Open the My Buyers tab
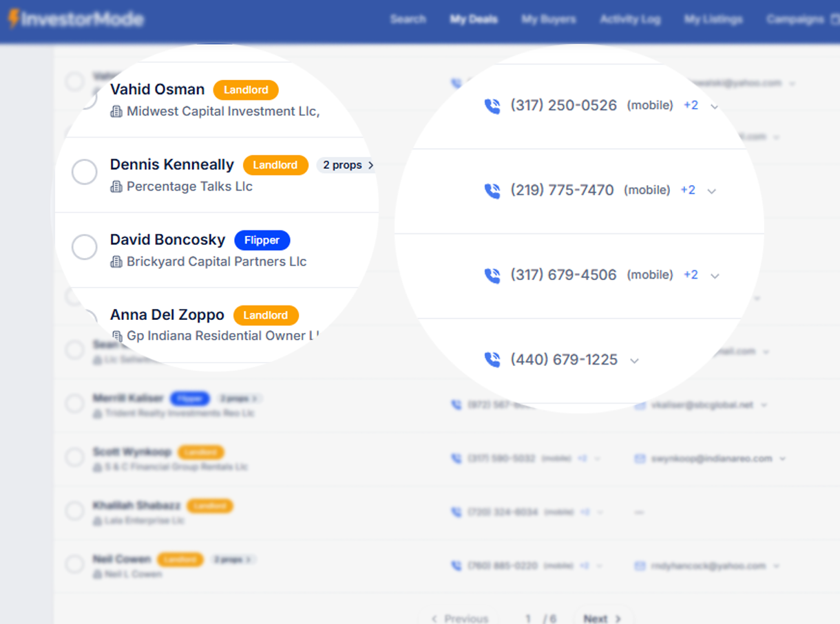 coord(549,19)
